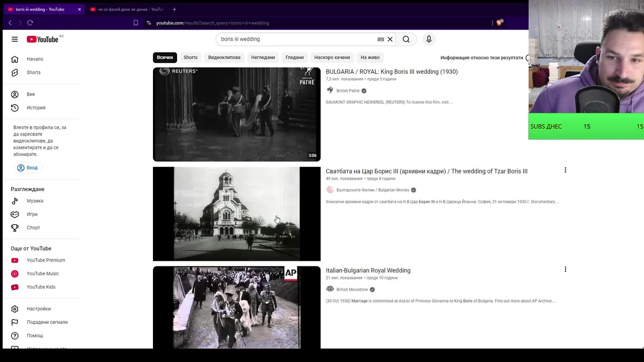
Task: Open title 'Italian-Bulgarian Royal Wedding'
Action: coord(368,270)
